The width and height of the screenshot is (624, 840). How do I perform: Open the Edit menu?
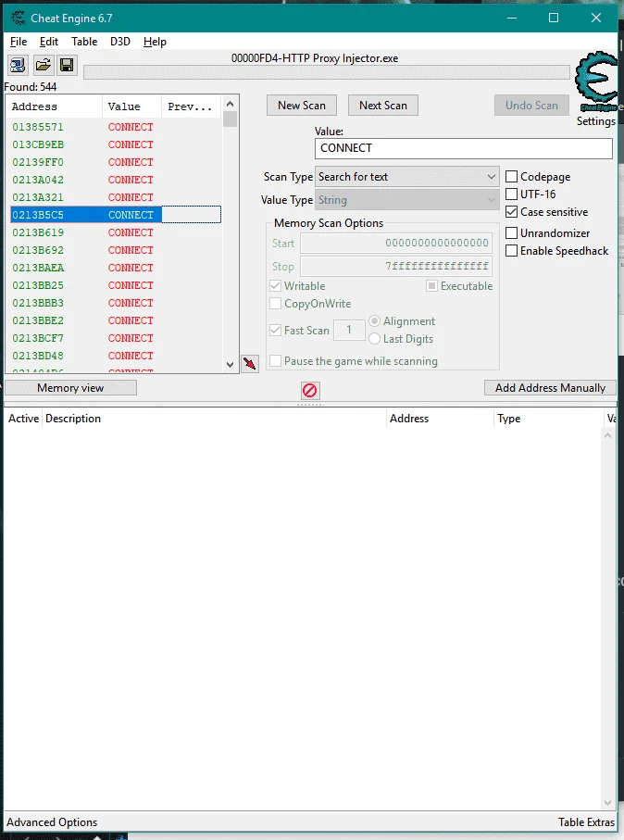(49, 42)
